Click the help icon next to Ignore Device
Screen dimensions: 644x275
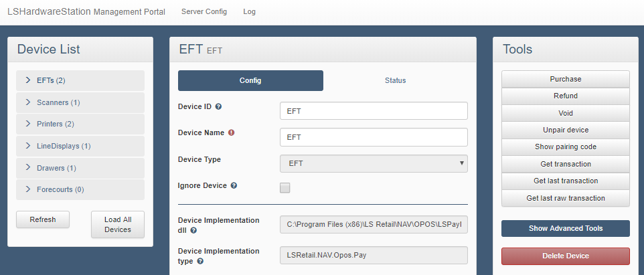[x=234, y=185]
